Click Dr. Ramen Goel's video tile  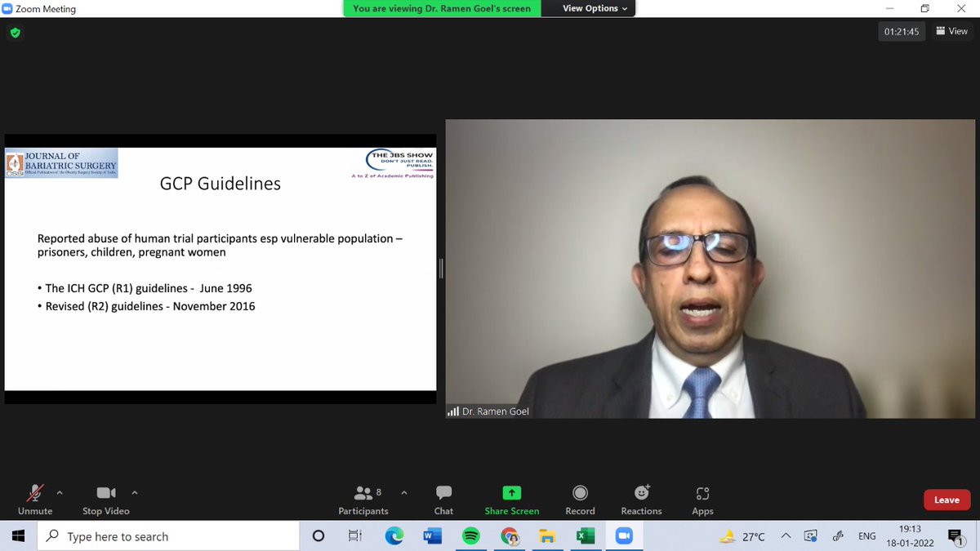[x=710, y=269]
